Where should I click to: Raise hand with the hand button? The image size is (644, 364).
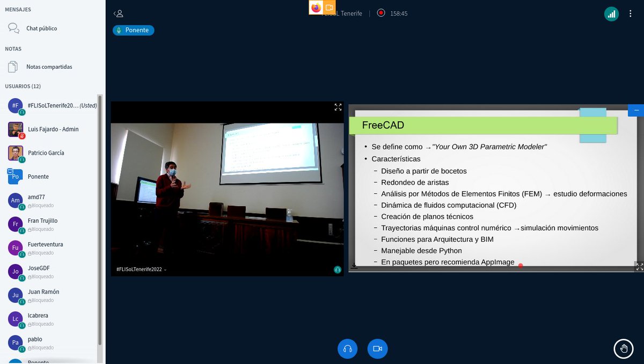624,348
